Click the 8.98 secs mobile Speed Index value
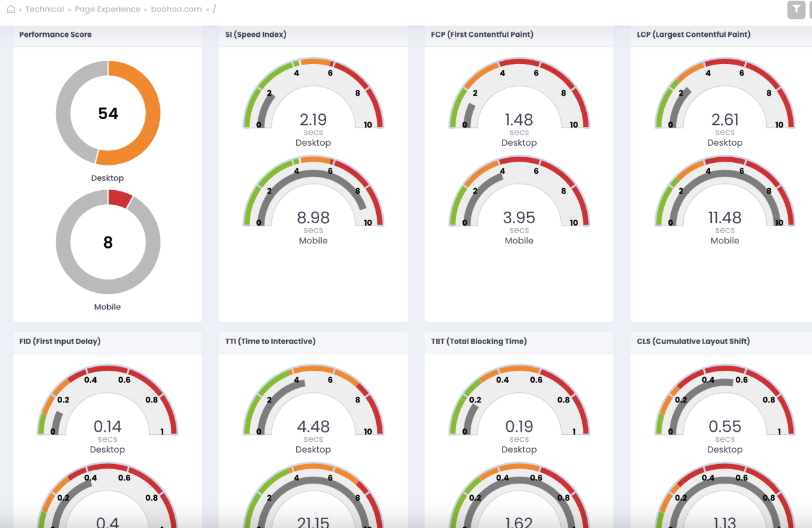The image size is (812, 528). 313,217
